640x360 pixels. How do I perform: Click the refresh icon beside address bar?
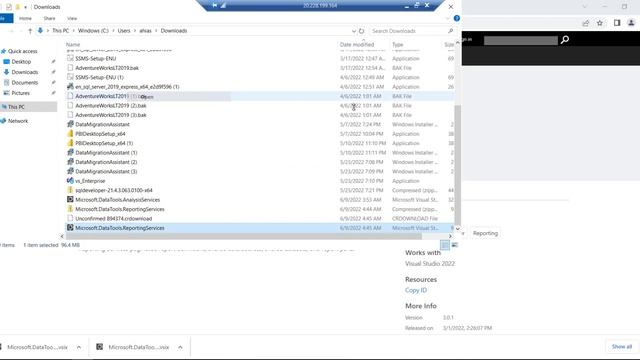[361, 31]
